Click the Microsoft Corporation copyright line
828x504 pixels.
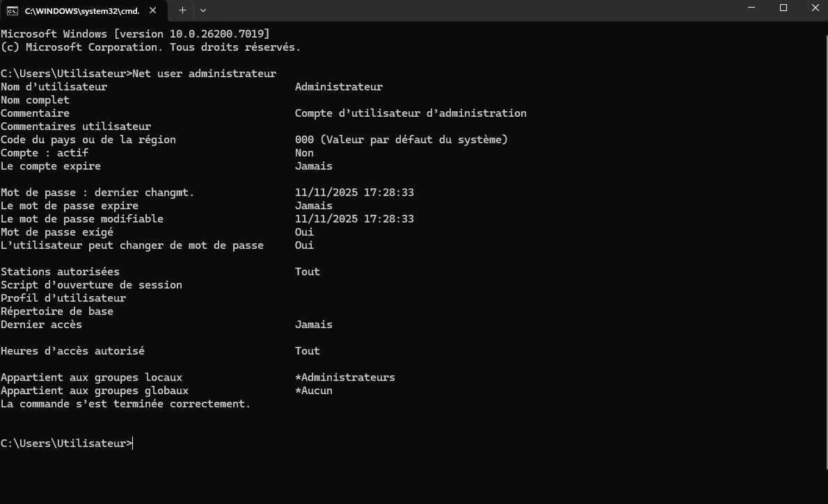150,47
